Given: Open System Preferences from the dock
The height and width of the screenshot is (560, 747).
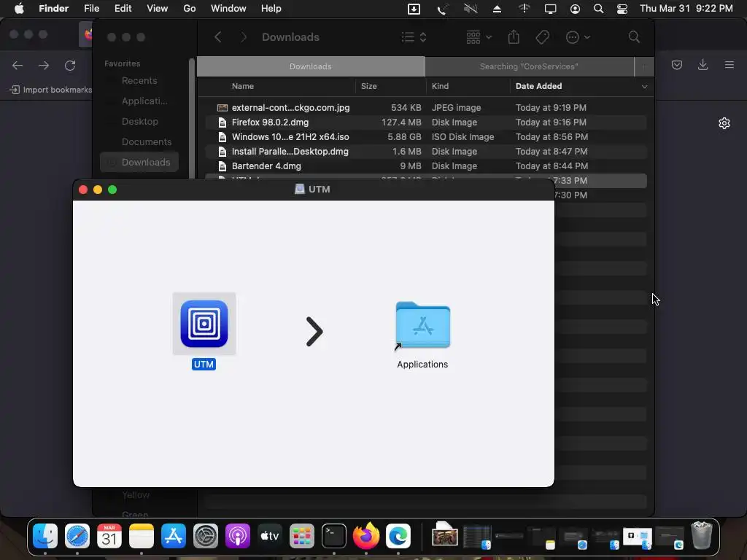Looking at the screenshot, I should coord(205,536).
